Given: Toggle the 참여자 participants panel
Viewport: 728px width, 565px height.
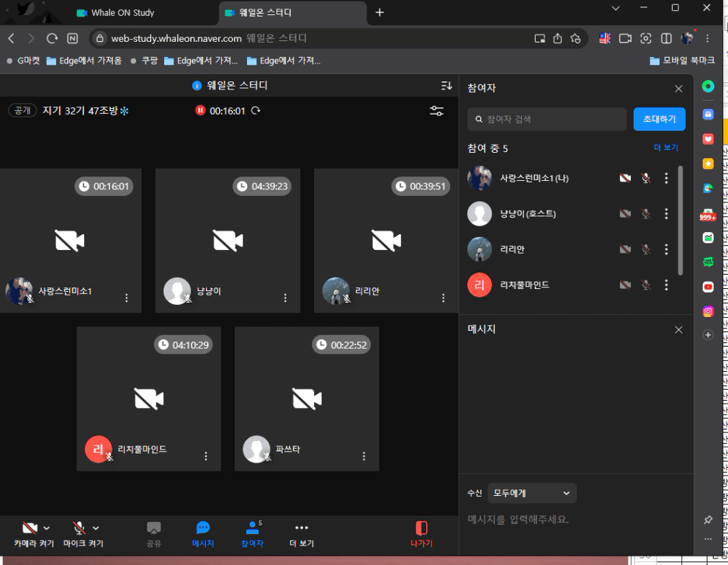Looking at the screenshot, I should point(252,534).
